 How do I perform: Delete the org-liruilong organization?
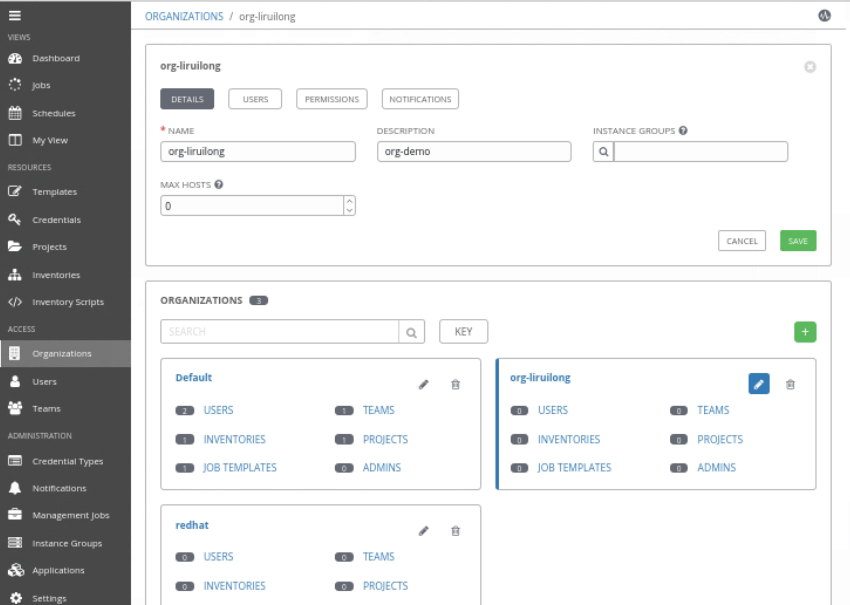(x=790, y=384)
